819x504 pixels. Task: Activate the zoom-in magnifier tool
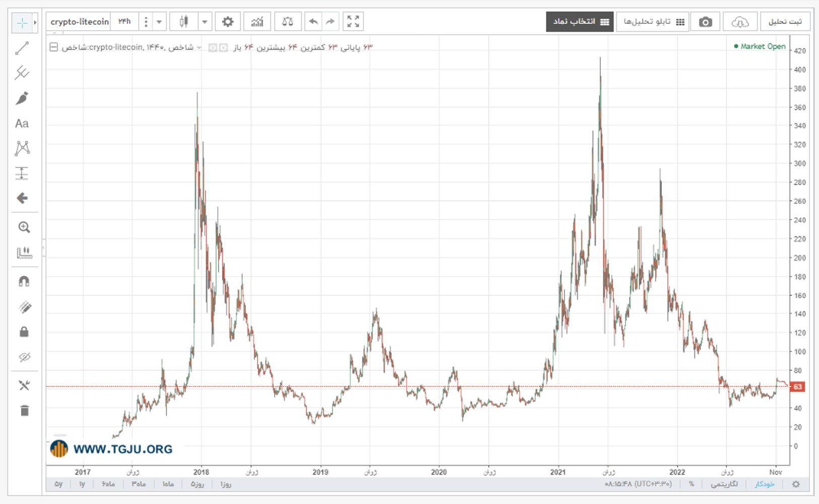pos(24,227)
